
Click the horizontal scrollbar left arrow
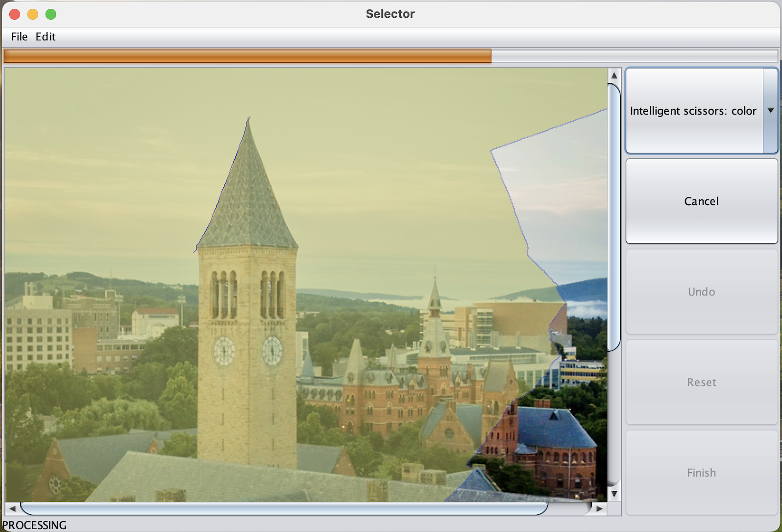click(12, 508)
